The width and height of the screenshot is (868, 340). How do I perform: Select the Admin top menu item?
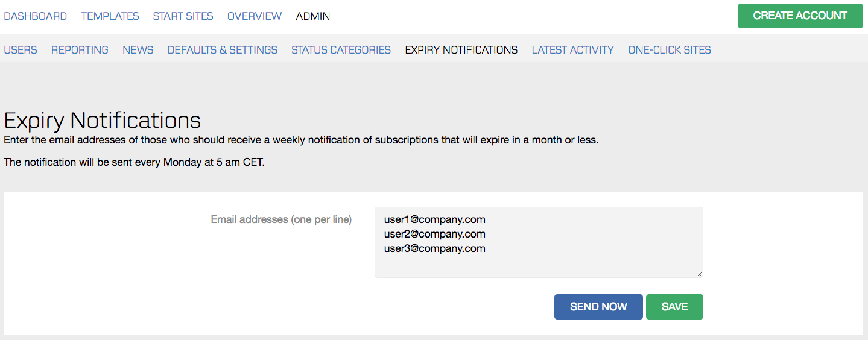coord(312,16)
